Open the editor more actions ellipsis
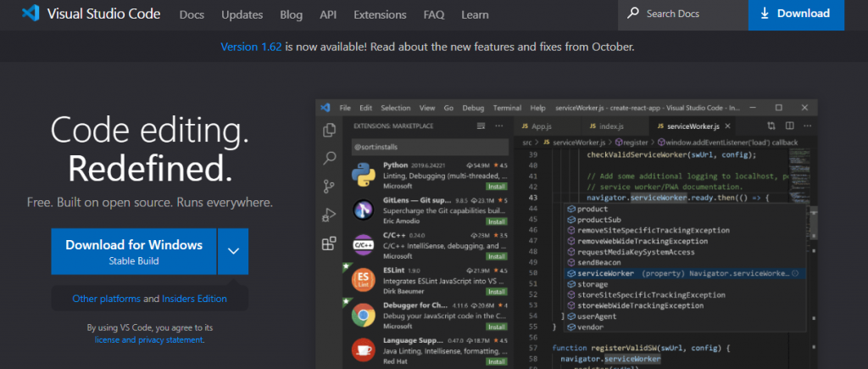 click(x=807, y=126)
